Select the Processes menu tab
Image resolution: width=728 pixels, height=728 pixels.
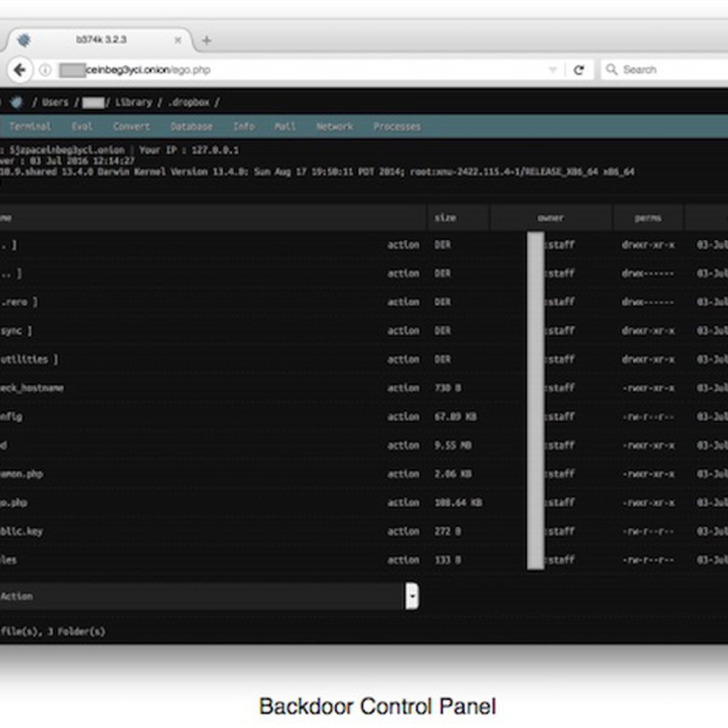[x=397, y=127]
